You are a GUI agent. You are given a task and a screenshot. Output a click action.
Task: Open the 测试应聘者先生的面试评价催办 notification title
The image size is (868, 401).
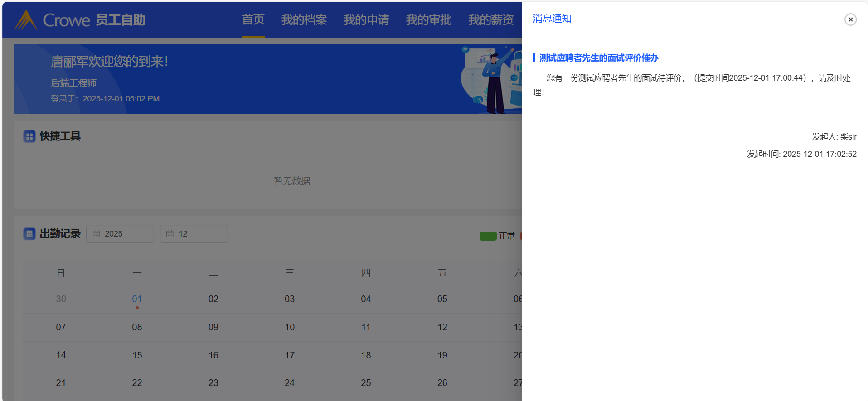[x=599, y=58]
